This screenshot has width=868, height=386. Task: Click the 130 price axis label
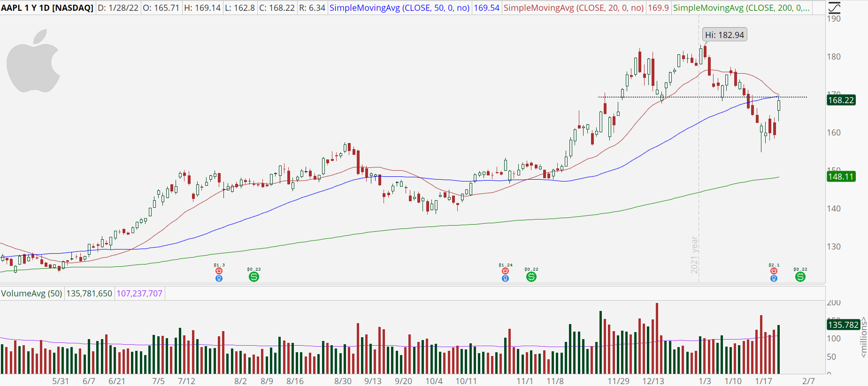(x=834, y=247)
